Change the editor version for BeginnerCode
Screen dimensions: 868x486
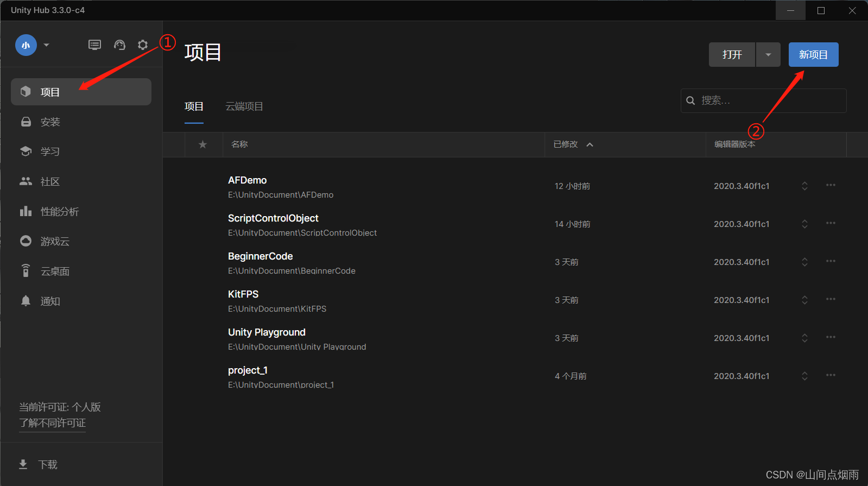tap(804, 262)
